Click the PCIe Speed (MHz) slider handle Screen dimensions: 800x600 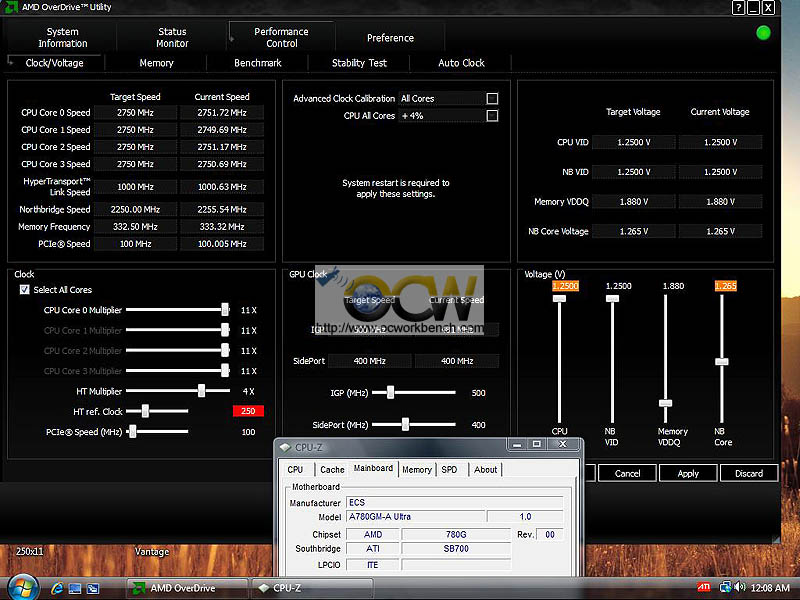click(x=133, y=432)
